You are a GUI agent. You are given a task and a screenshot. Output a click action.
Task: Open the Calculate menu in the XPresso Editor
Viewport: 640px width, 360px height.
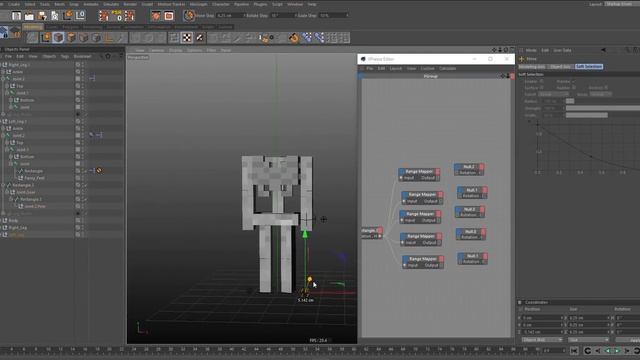[x=447, y=69]
